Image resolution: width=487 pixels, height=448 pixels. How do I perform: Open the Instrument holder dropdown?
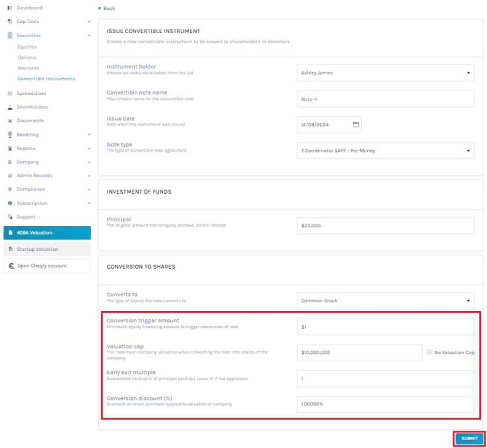(x=385, y=73)
